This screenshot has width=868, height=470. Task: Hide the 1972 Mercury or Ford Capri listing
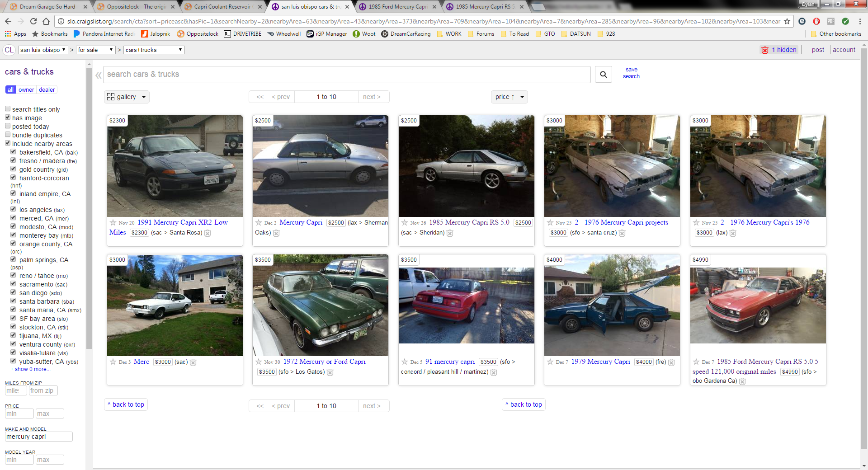click(x=330, y=372)
